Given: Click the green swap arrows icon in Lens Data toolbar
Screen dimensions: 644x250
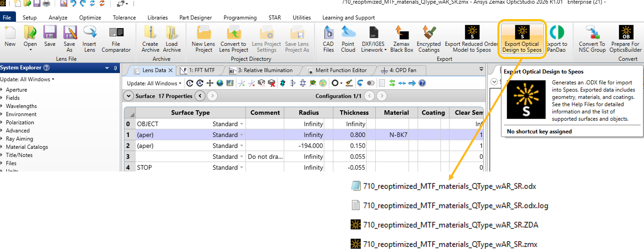Looking at the screenshot, I should click(392, 83).
